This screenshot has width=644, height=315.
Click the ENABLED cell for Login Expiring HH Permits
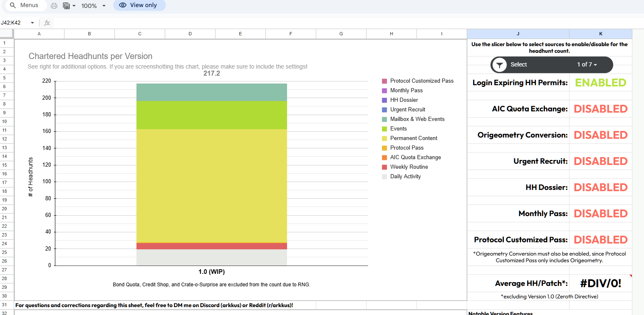pos(600,83)
